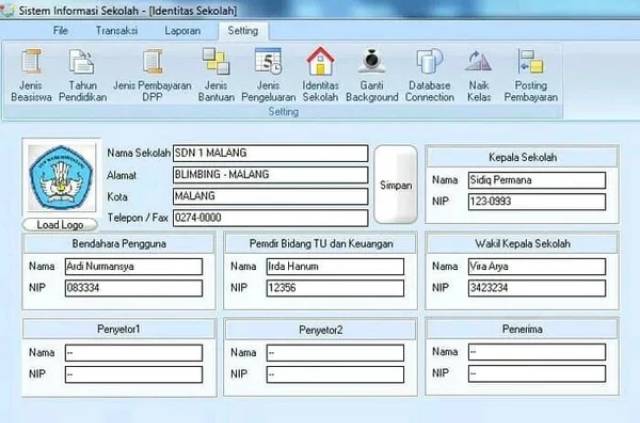Viewport: 640px width, 423px height.
Task: Open the Ganti Background webcam icon
Action: pos(371,63)
